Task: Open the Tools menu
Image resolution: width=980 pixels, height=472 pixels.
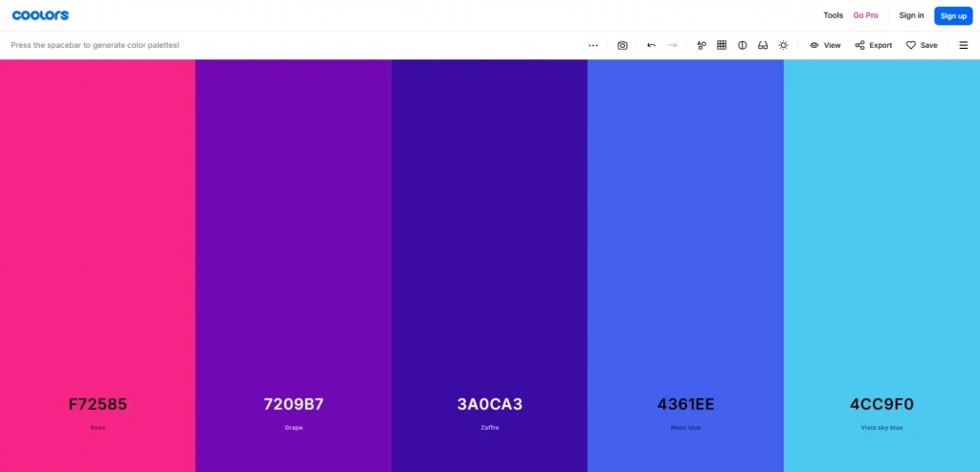Action: pos(833,15)
